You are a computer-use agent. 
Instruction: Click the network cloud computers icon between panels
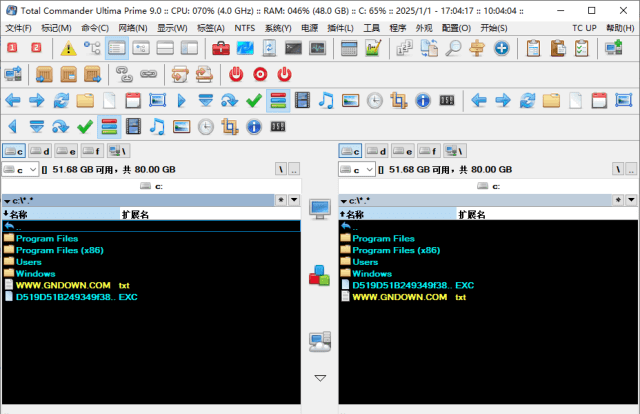(320, 342)
